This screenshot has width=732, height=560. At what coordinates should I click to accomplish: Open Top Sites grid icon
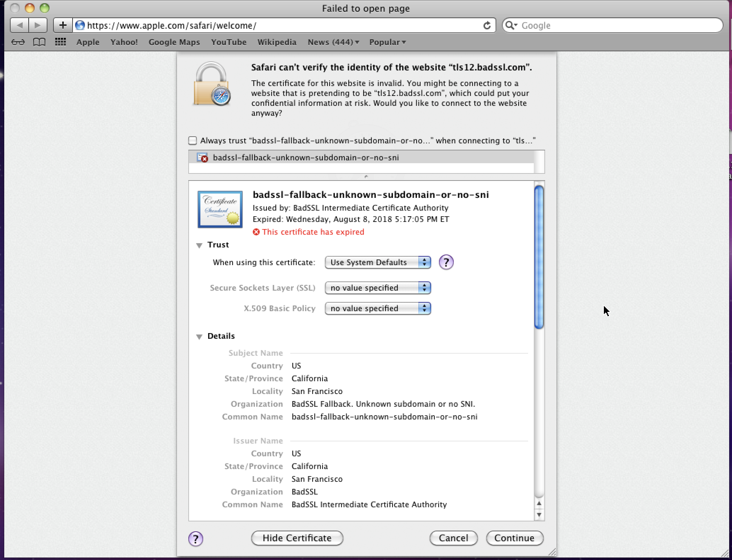tap(61, 42)
